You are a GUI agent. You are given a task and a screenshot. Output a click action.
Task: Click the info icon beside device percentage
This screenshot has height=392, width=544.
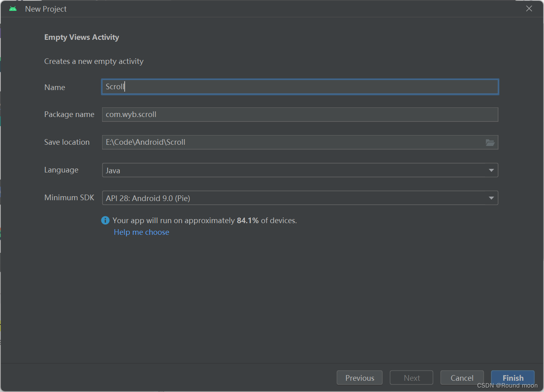pyautogui.click(x=105, y=220)
